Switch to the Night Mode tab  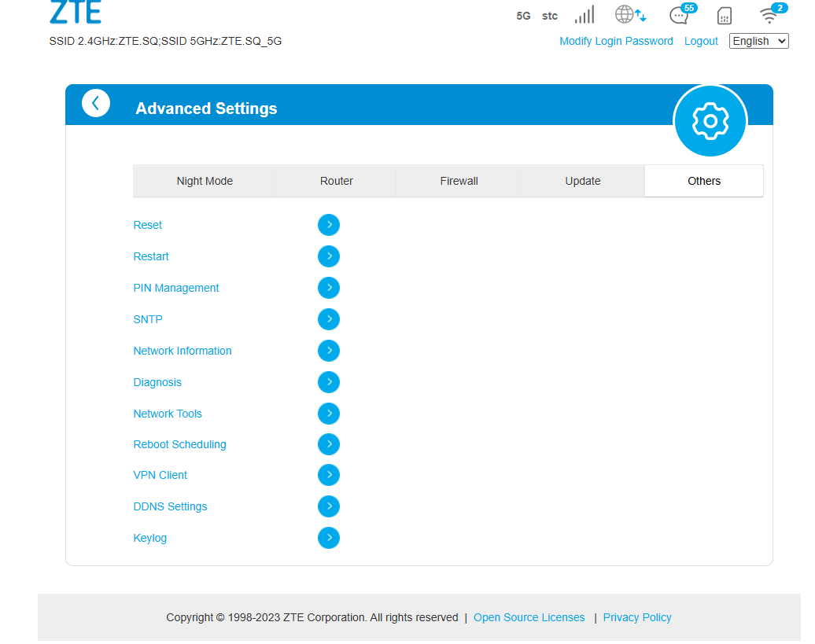click(x=205, y=181)
